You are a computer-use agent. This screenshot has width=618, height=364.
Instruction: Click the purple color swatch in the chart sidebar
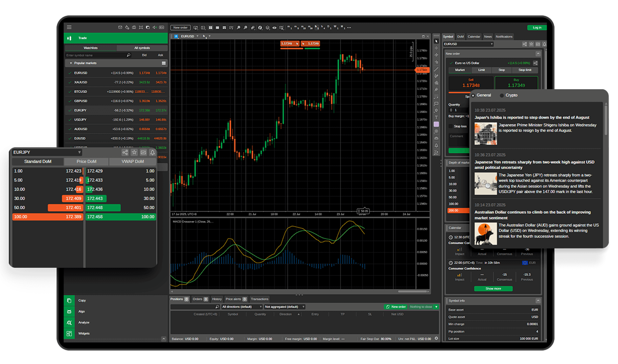click(x=437, y=124)
